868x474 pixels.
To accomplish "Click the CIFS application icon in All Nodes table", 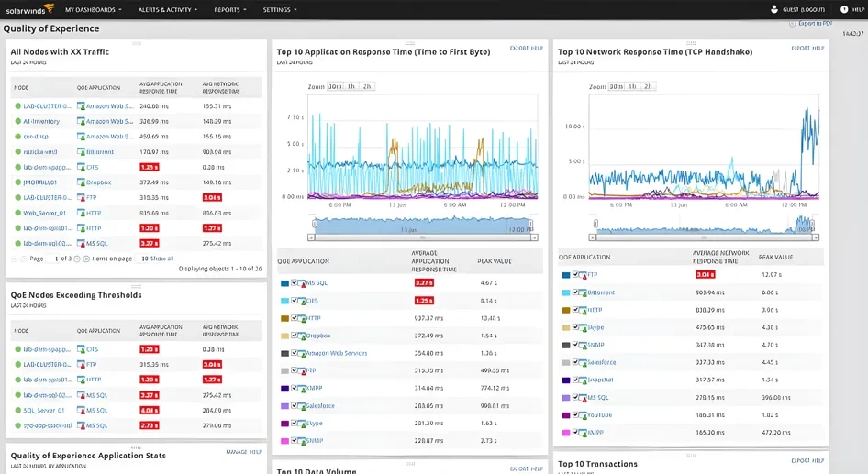I will pyautogui.click(x=81, y=167).
